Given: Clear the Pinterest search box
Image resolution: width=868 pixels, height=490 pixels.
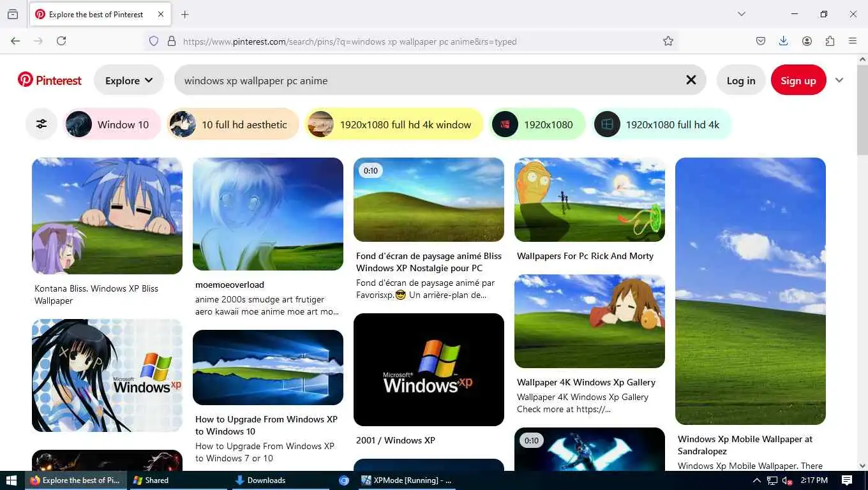Looking at the screenshot, I should pos(691,80).
